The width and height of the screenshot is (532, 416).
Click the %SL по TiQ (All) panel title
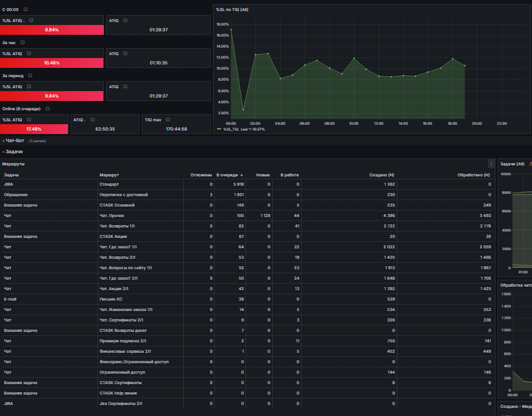tap(232, 9)
